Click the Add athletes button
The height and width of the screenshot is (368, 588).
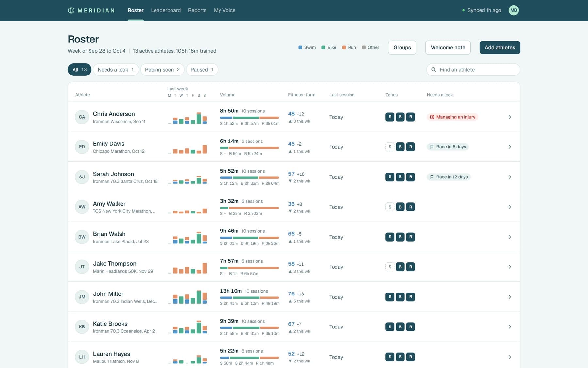pos(500,47)
